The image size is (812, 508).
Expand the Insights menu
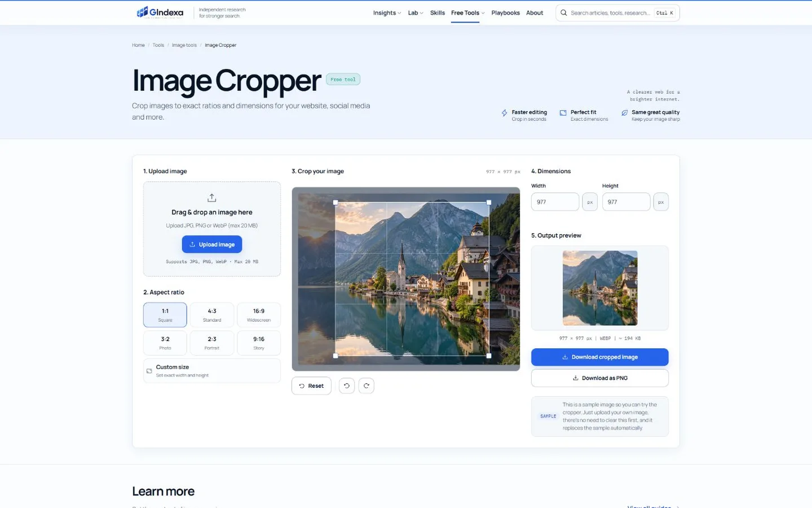pyautogui.click(x=387, y=13)
